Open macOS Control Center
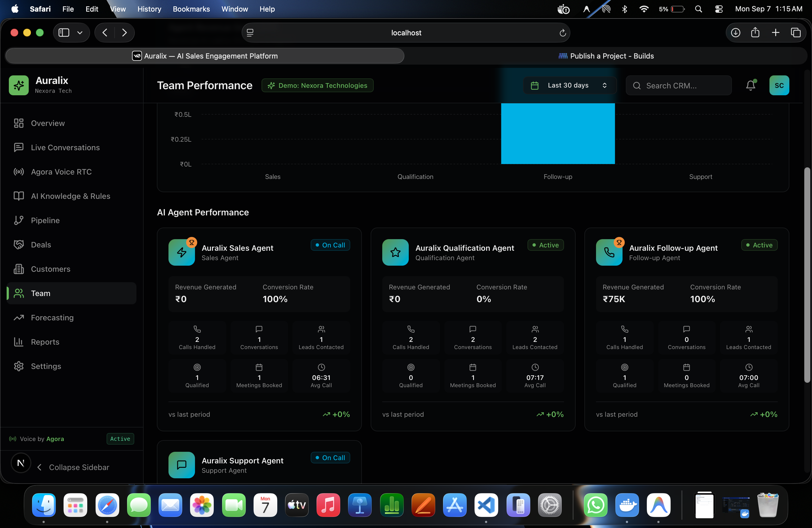The height and width of the screenshot is (528, 812). click(719, 9)
